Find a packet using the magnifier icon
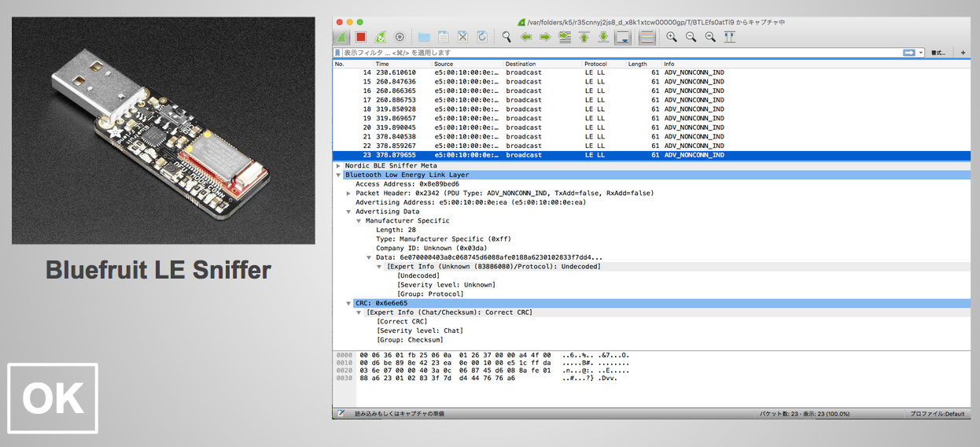The width and height of the screenshot is (980, 447). [507, 37]
